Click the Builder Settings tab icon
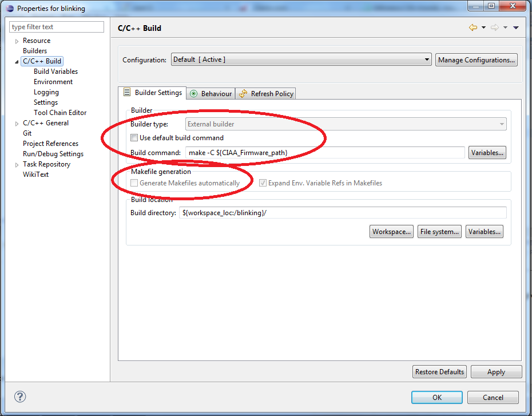This screenshot has width=532, height=416. pyautogui.click(x=127, y=92)
